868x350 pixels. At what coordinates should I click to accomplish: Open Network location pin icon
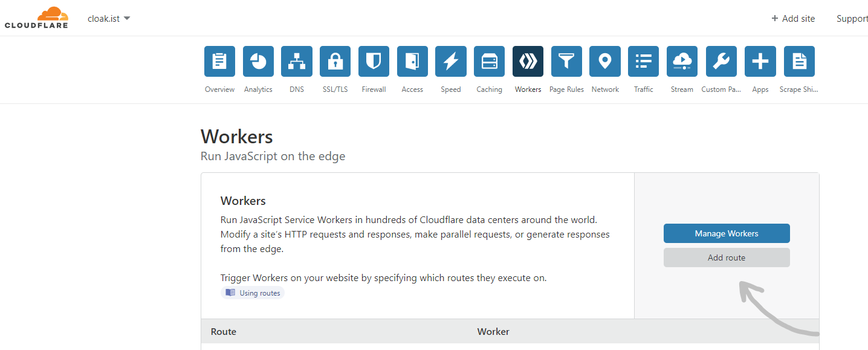(x=605, y=62)
